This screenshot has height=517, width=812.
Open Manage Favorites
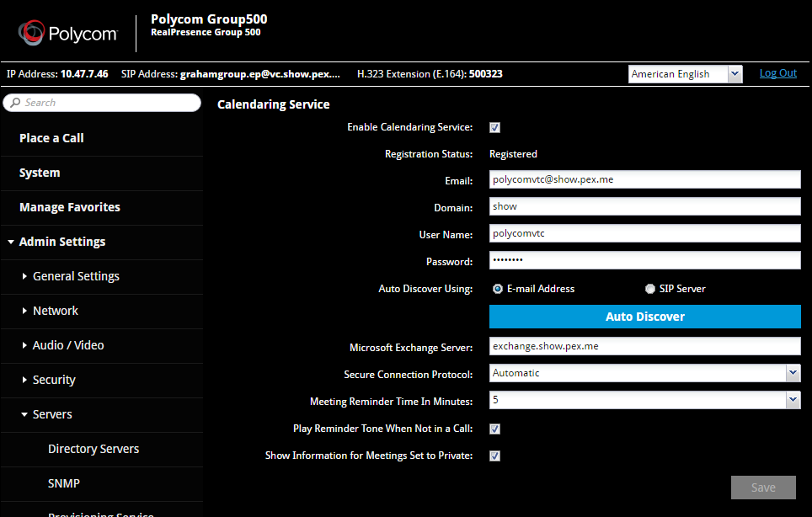pyautogui.click(x=70, y=207)
